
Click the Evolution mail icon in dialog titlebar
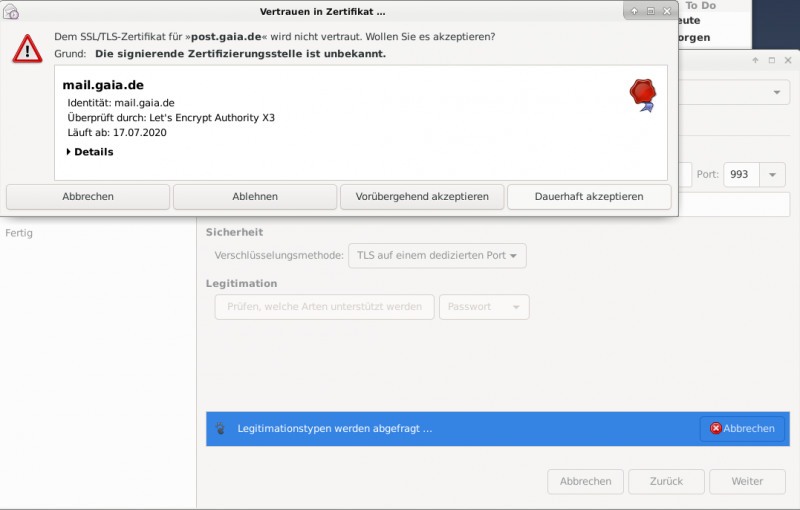(11, 11)
